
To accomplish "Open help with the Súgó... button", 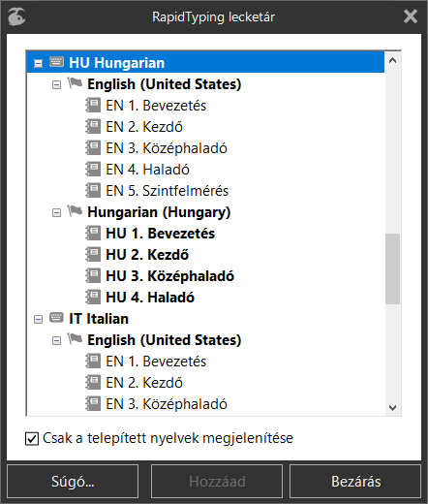I will click(x=73, y=482).
